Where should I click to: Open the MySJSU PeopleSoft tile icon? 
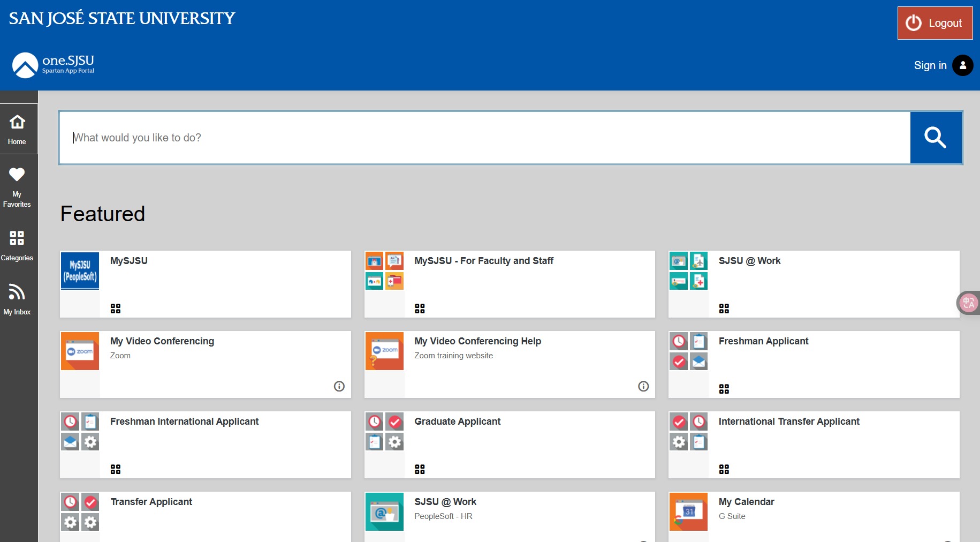(80, 270)
